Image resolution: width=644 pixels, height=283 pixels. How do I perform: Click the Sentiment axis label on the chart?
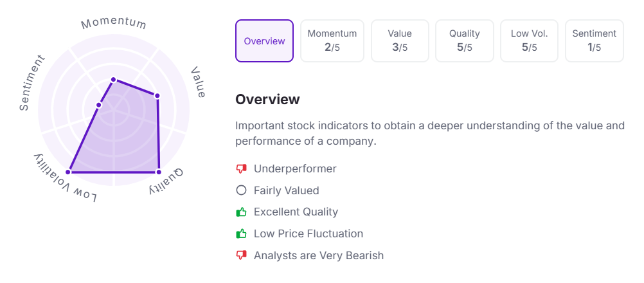pos(33,83)
